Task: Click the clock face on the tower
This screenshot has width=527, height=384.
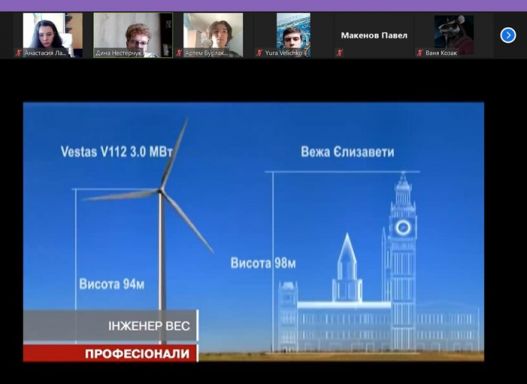Action: pos(403,228)
